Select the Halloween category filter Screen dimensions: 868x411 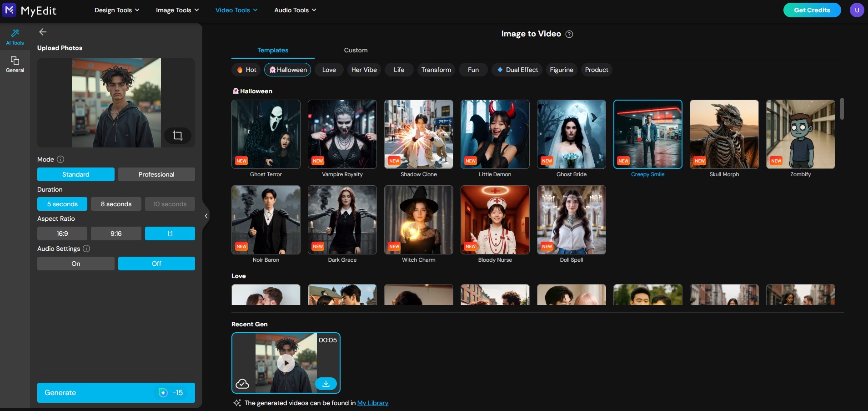pyautogui.click(x=288, y=70)
